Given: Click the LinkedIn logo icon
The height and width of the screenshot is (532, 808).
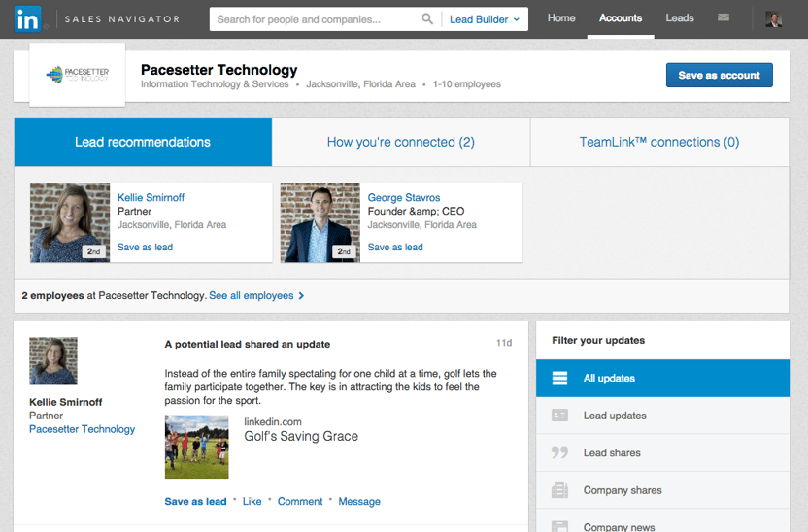Looking at the screenshot, I should click(x=28, y=19).
